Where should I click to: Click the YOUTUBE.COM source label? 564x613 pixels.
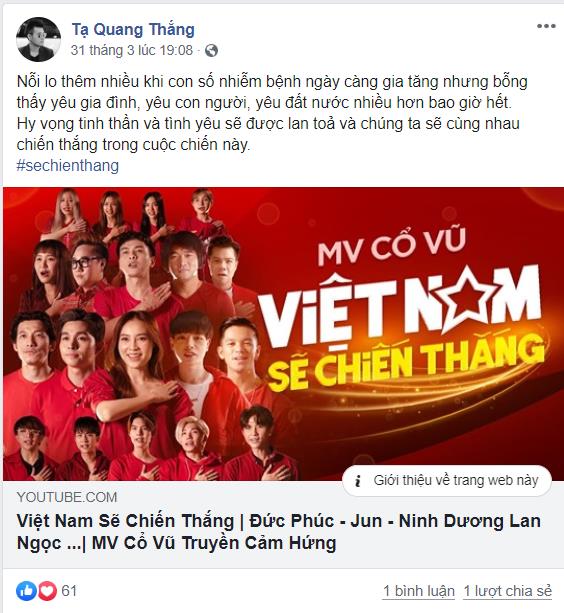(67, 497)
